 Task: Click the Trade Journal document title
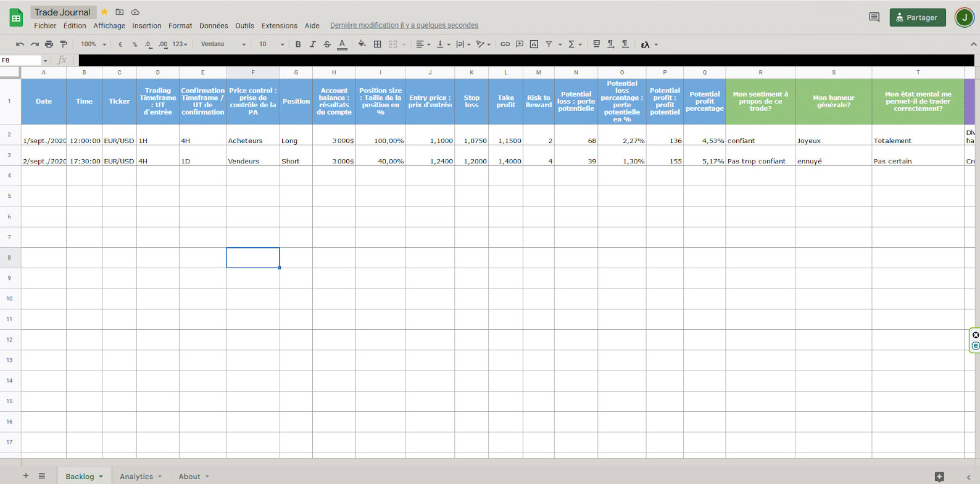(62, 12)
